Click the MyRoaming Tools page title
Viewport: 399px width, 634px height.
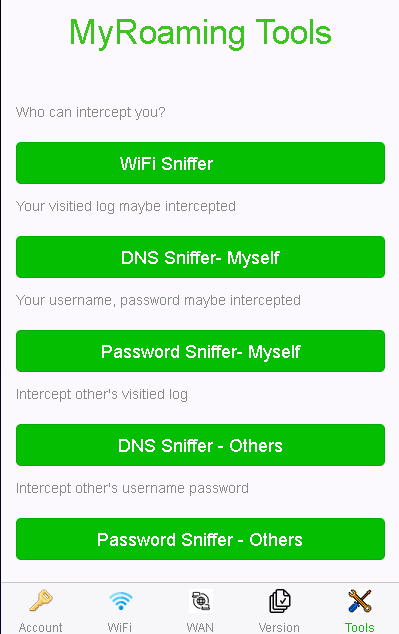click(201, 33)
